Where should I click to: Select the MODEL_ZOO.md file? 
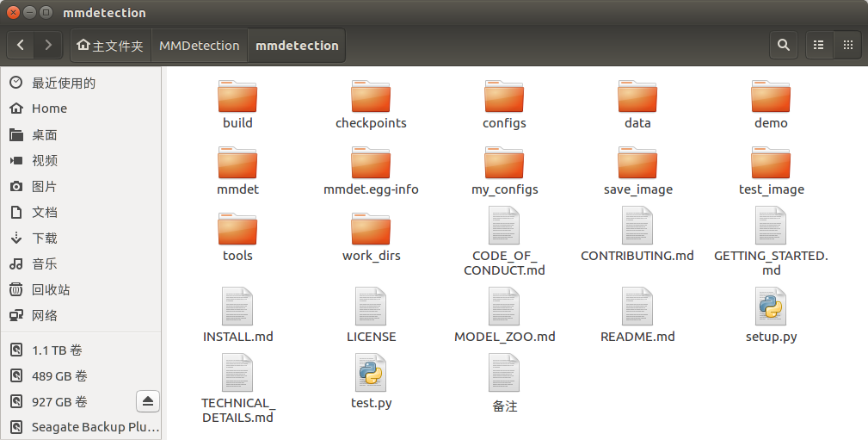pos(504,315)
